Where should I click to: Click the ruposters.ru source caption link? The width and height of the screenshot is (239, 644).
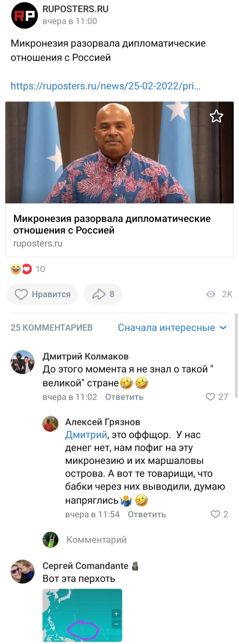coord(38,244)
